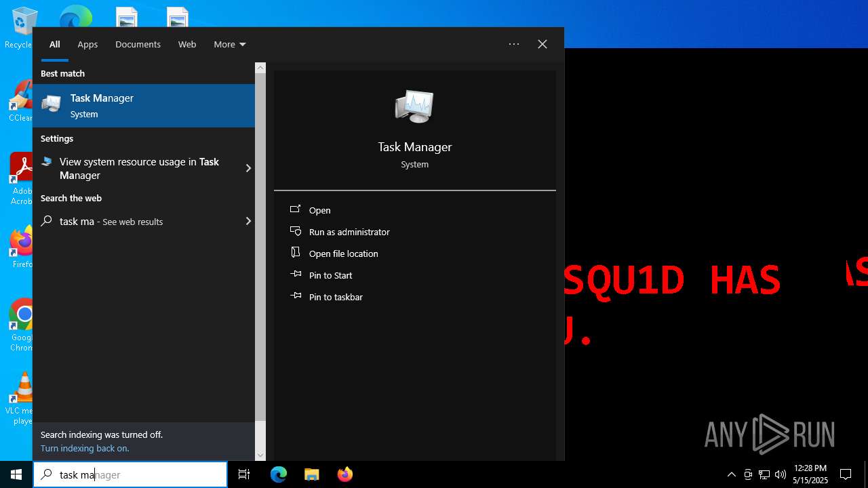Click Open in the Task Manager actions
This screenshot has height=488, width=868.
tap(319, 210)
